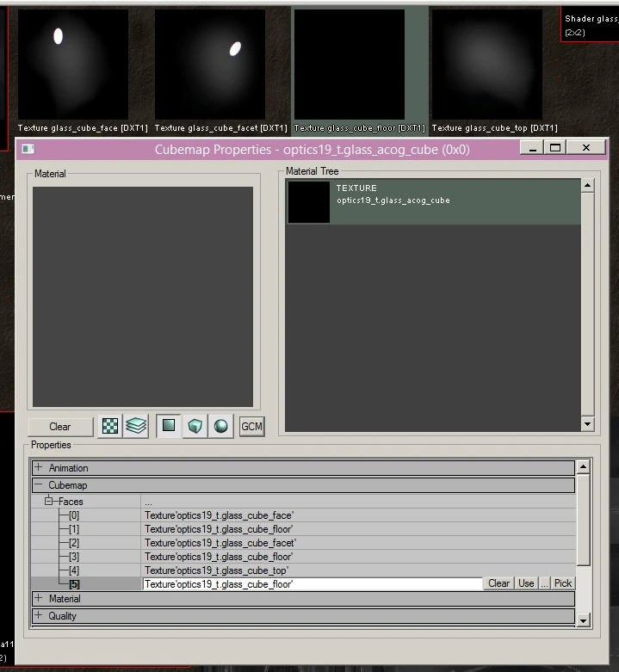619x672 pixels.
Task: Switch preview to cube shape
Action: [x=195, y=427]
